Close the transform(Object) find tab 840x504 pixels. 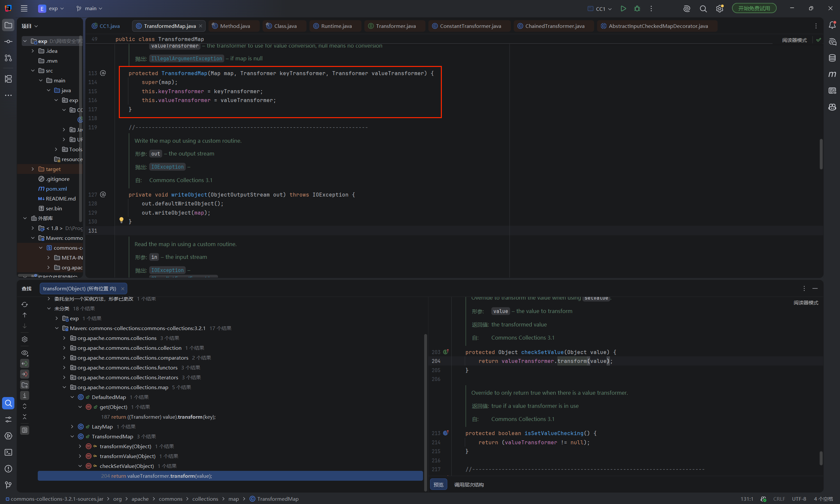pyautogui.click(x=123, y=289)
